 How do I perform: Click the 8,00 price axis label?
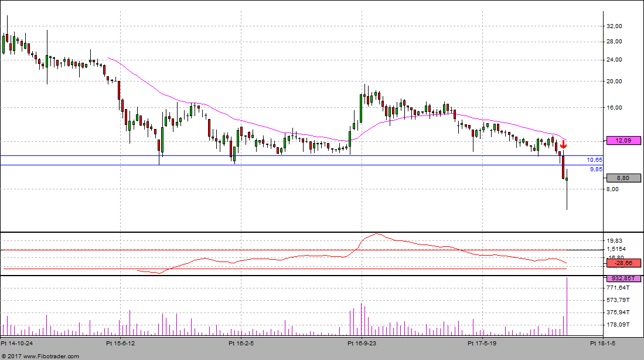613,189
